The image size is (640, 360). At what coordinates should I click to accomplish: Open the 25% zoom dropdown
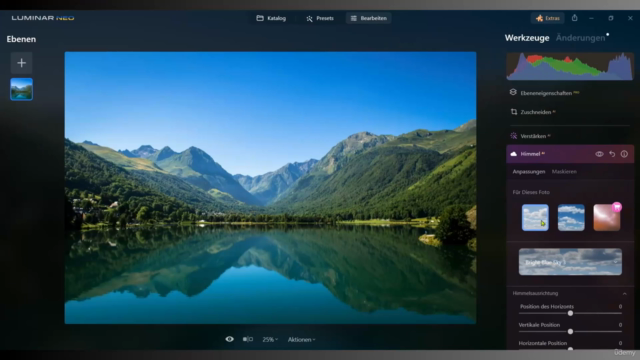click(x=270, y=340)
